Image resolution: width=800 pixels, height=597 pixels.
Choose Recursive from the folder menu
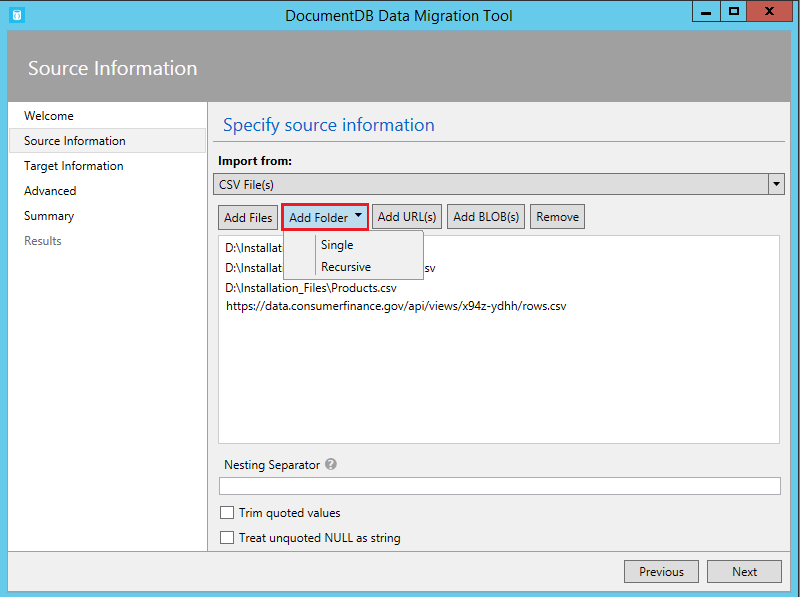pyautogui.click(x=345, y=267)
